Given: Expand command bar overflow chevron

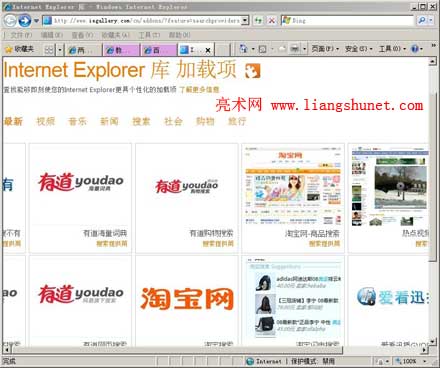Looking at the screenshot, I should (x=434, y=45).
